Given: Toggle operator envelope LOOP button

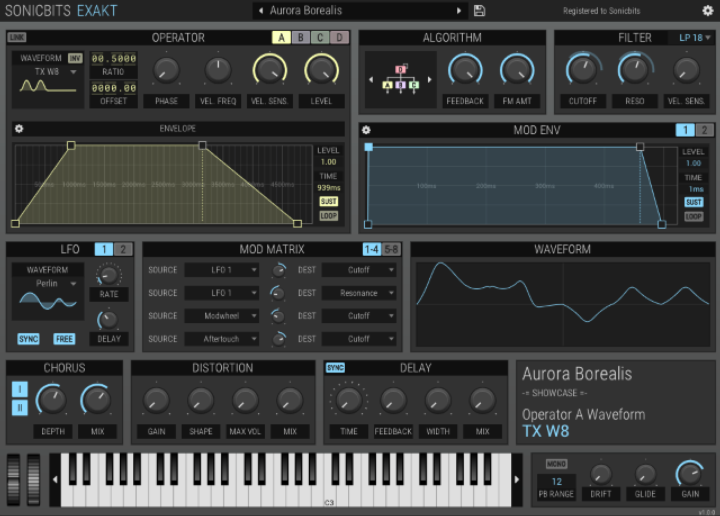Looking at the screenshot, I should coord(328,216).
